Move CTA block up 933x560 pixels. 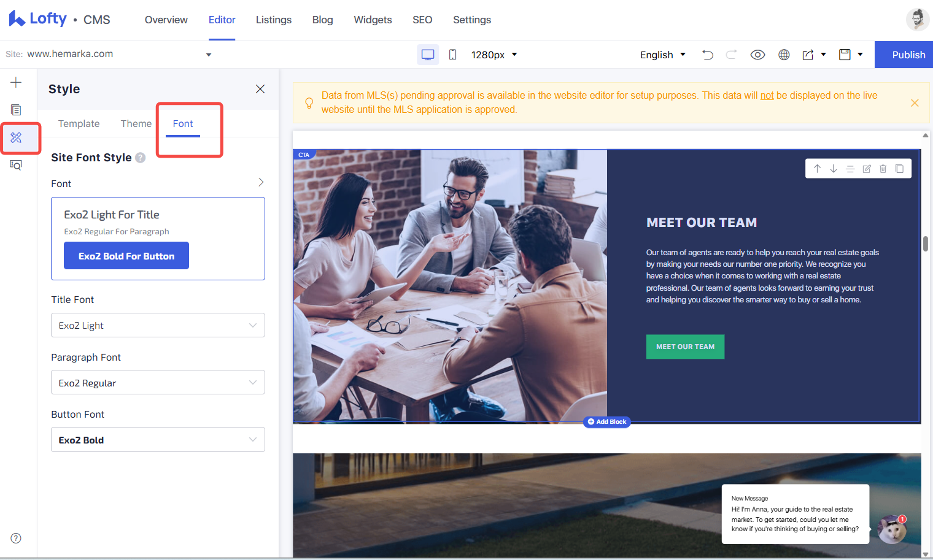tap(817, 169)
